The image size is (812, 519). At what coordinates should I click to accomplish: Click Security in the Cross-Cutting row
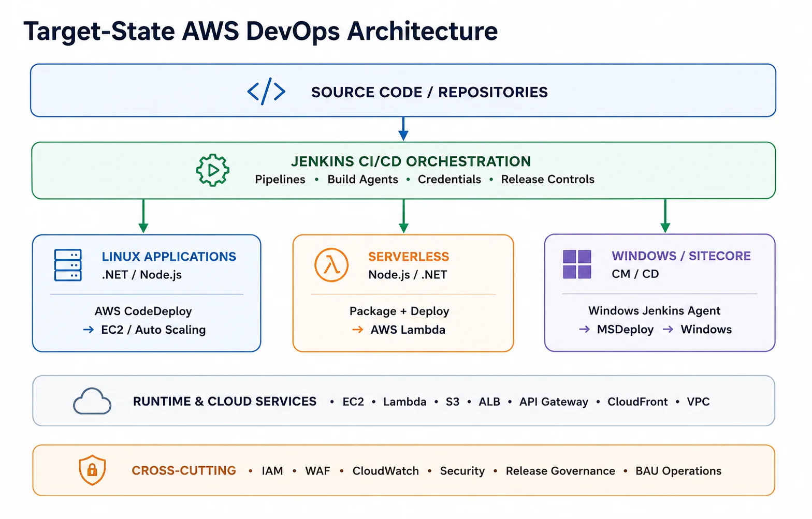point(462,471)
